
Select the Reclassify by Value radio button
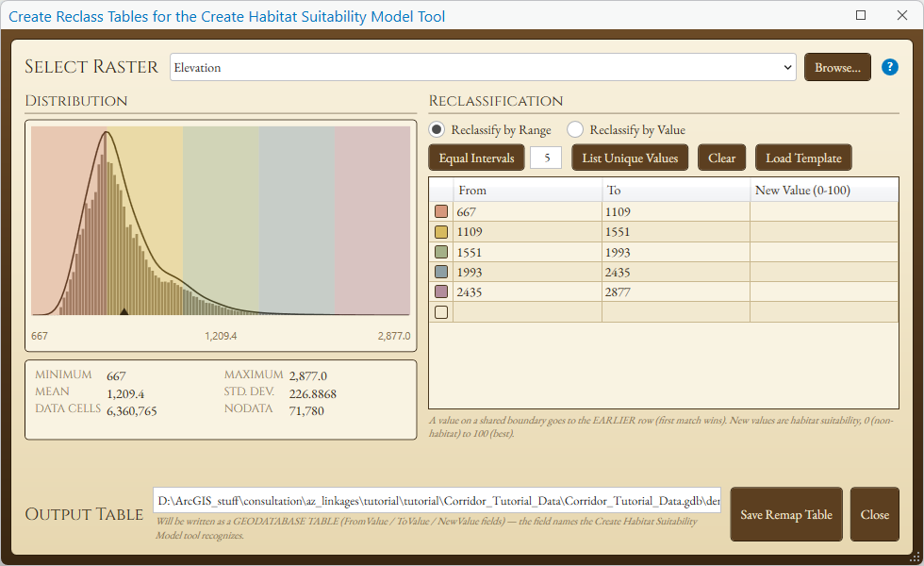tap(575, 130)
